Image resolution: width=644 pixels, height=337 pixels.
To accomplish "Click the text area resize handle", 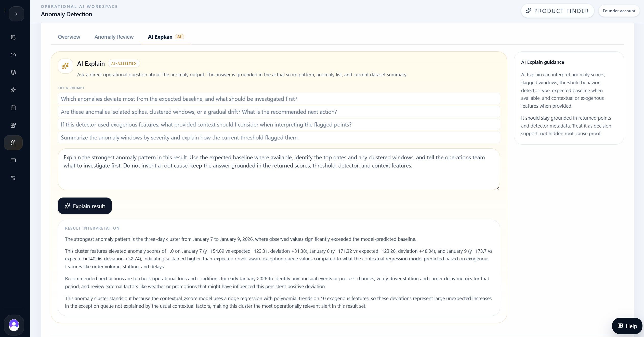I will (497, 188).
